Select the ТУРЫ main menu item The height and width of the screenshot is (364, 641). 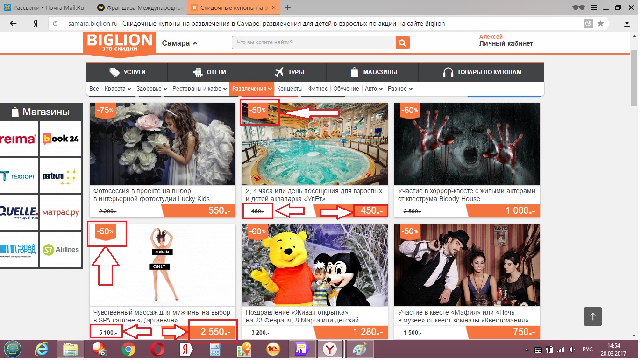[x=289, y=72]
